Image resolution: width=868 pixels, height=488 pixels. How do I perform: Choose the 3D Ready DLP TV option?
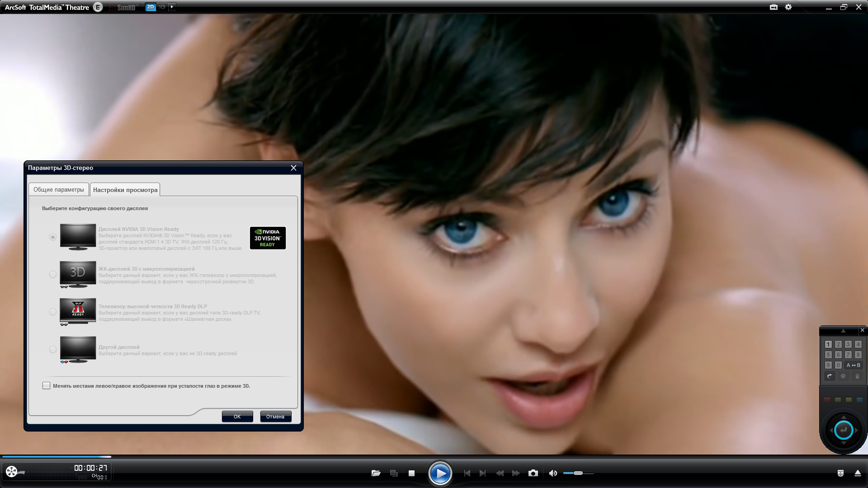tap(53, 312)
